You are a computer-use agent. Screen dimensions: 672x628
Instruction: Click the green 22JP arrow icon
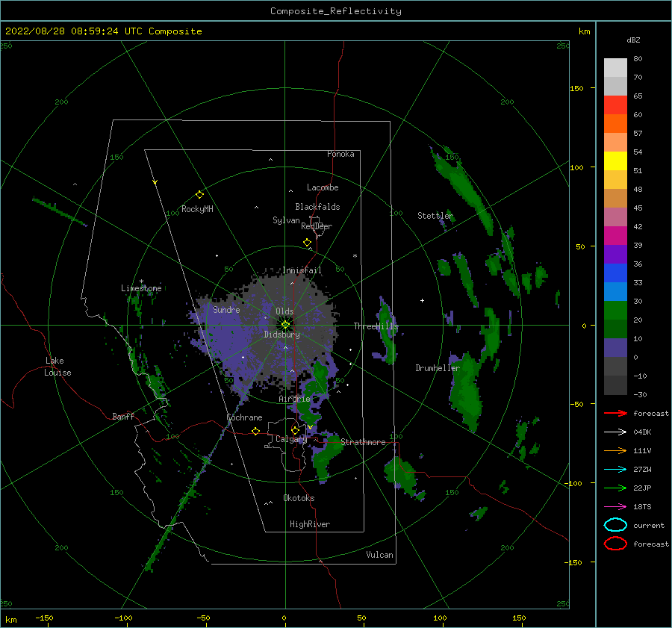615,488
